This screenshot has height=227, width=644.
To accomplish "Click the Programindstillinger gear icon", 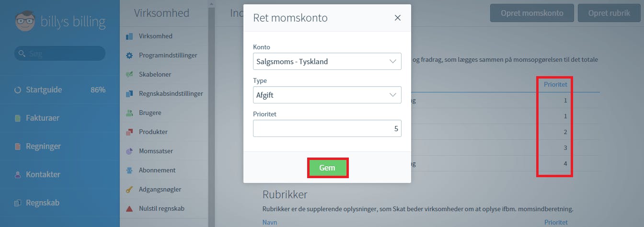I will pyautogui.click(x=129, y=56).
